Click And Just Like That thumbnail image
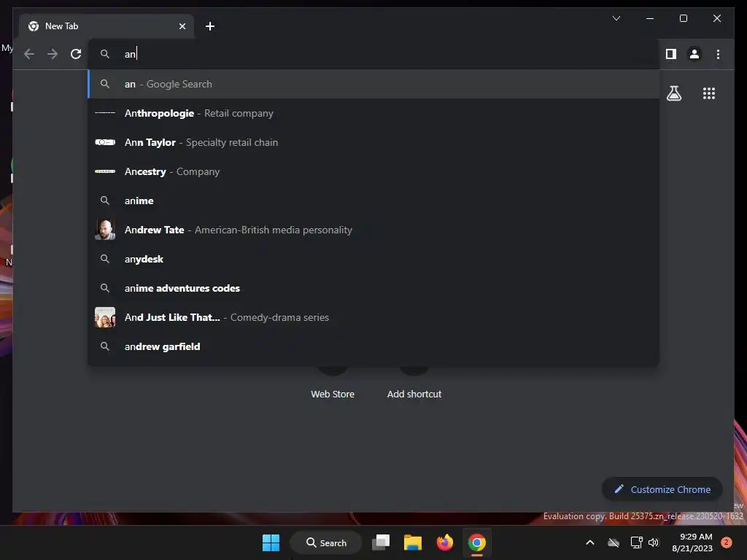The image size is (747, 560). click(x=105, y=317)
